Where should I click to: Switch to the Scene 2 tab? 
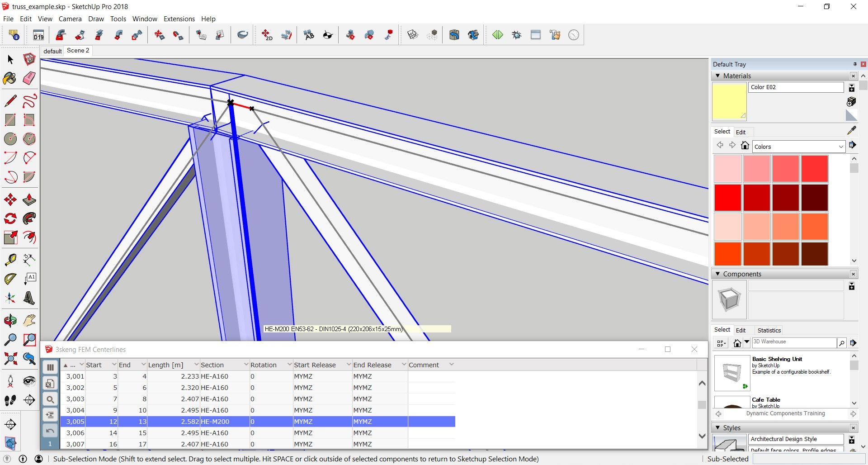tap(78, 51)
